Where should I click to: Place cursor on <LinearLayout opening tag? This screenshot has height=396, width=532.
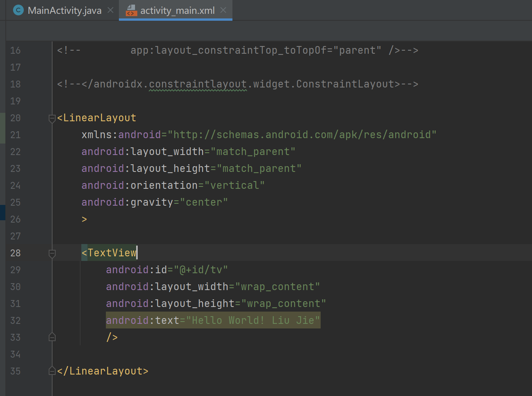[x=97, y=118]
